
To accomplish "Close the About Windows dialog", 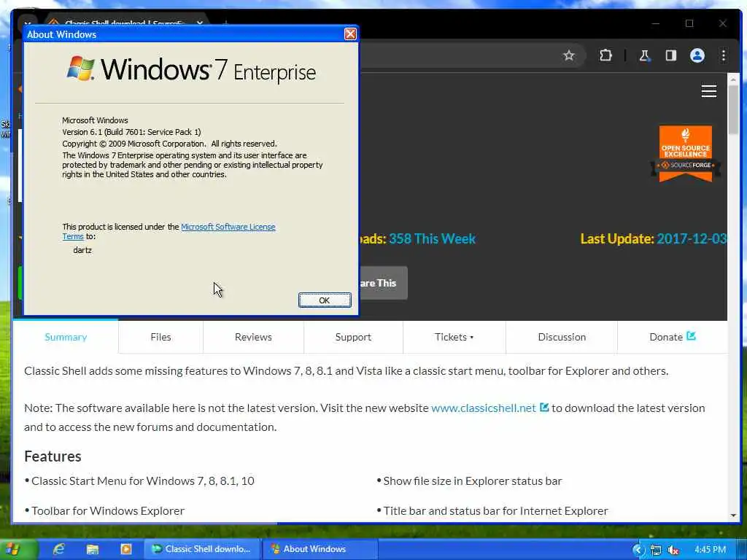I will tap(350, 34).
